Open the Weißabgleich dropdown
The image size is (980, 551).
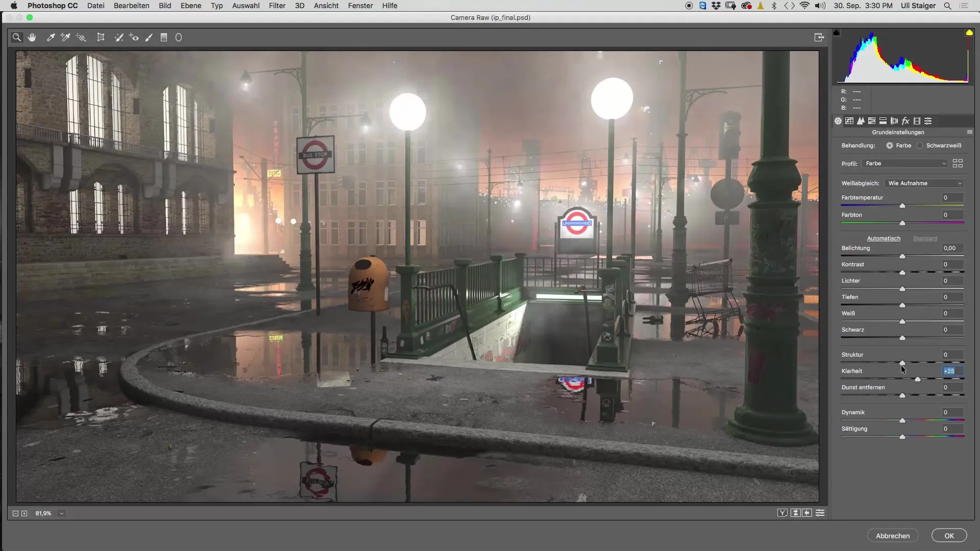pos(924,183)
